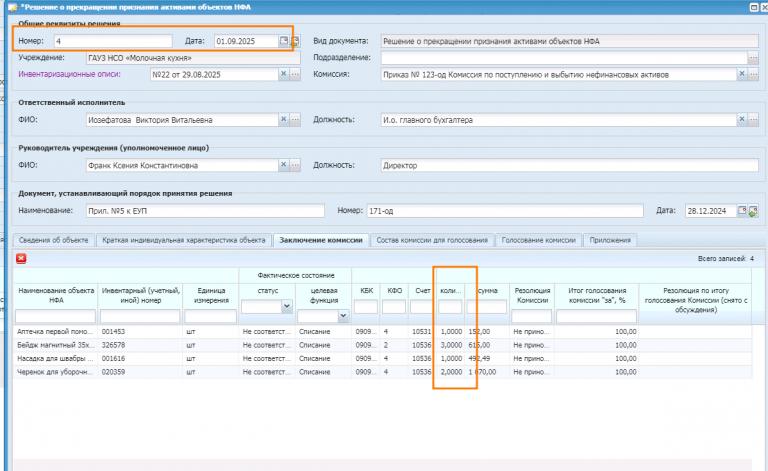
Task: Open Состав комиссии для голосования tab
Action: [x=432, y=240]
